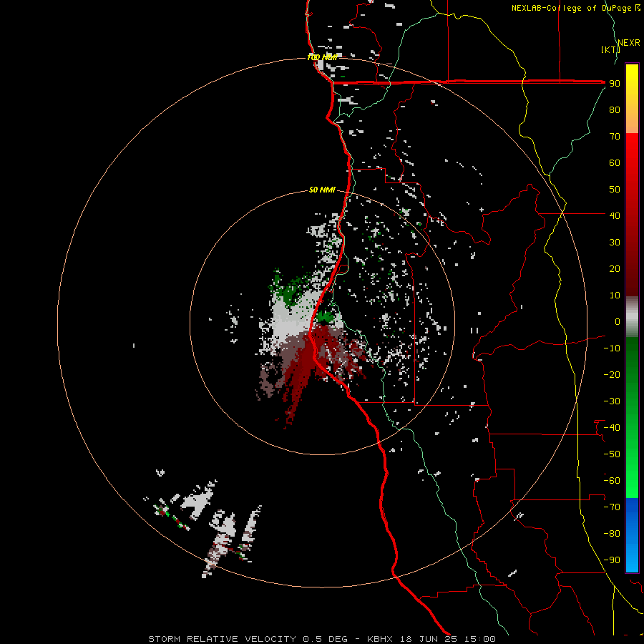The height and width of the screenshot is (644, 644).
Task: Select the [KT] units label
Action: tap(610, 49)
